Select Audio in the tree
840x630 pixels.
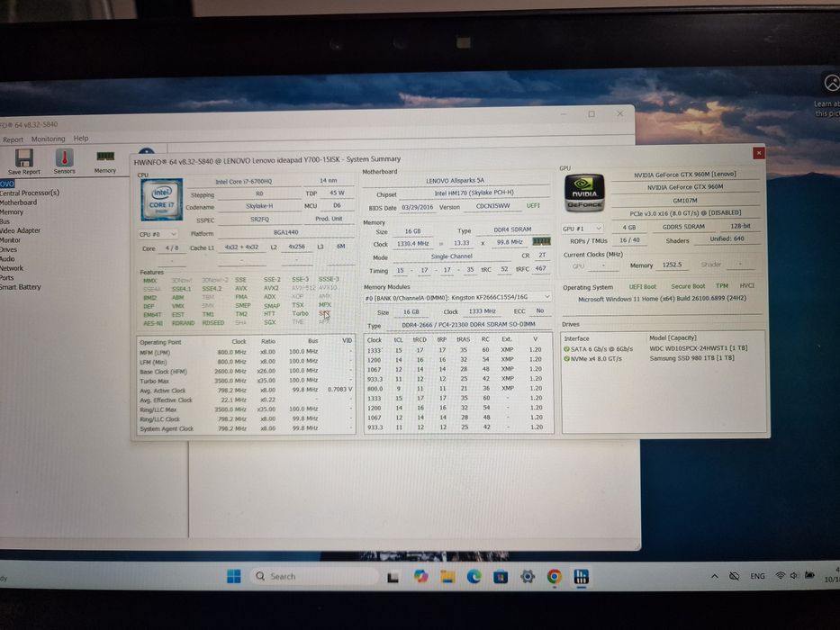(7, 259)
